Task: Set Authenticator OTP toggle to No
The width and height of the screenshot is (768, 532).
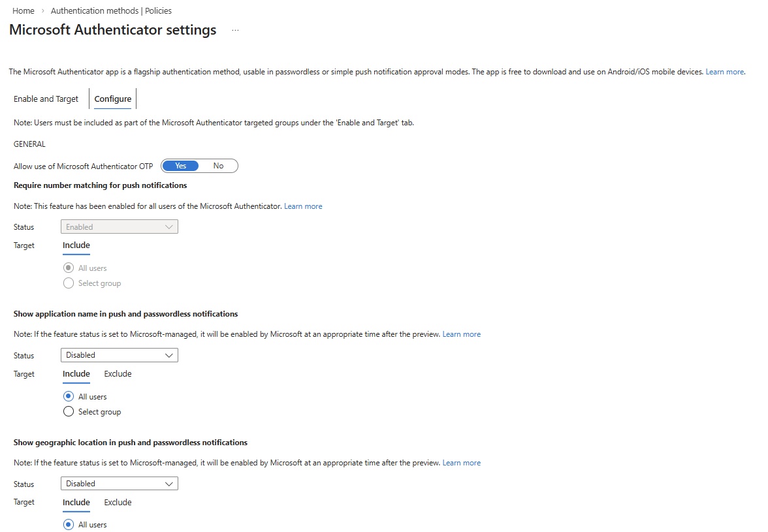Action: click(x=218, y=166)
